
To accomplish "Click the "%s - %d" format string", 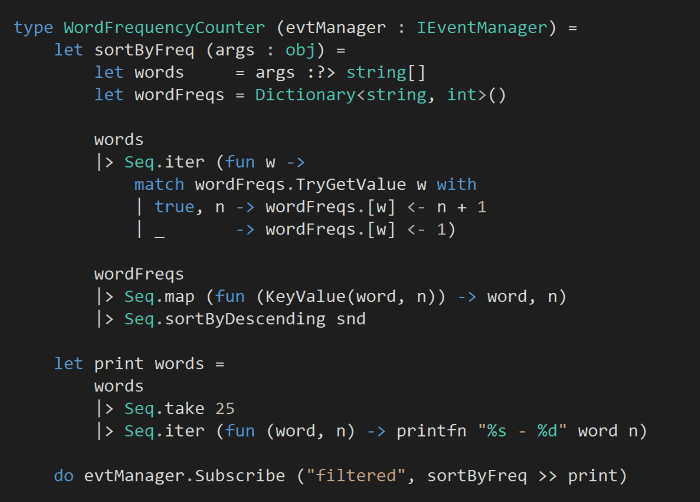I will pyautogui.click(x=526, y=431).
